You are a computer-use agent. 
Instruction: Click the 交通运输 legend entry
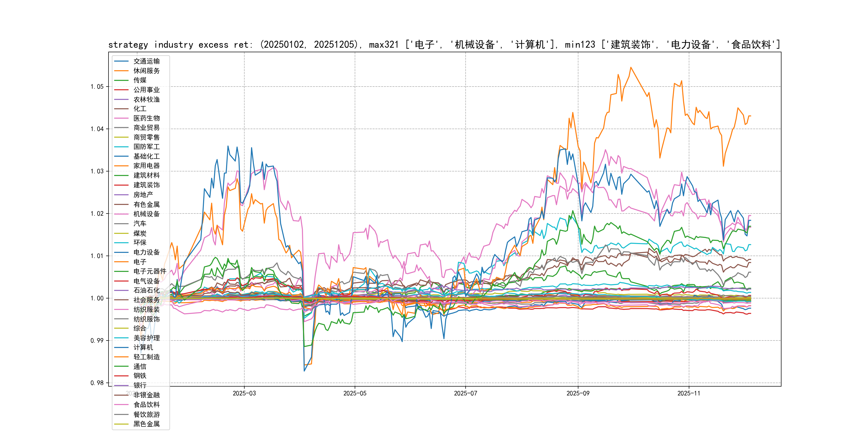[x=146, y=61]
